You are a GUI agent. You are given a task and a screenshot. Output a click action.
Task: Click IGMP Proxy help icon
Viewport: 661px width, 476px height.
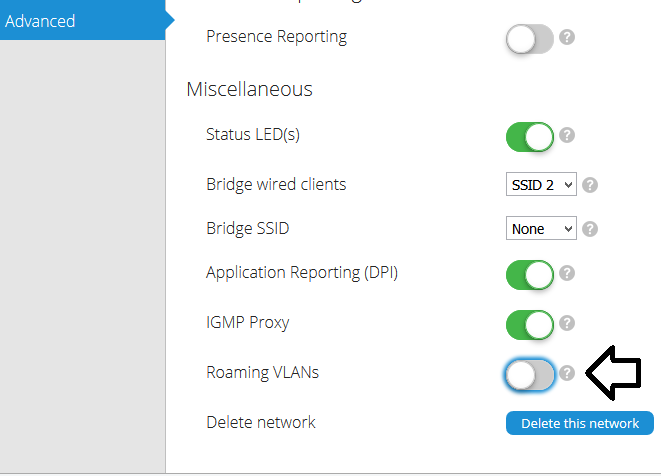(x=567, y=323)
